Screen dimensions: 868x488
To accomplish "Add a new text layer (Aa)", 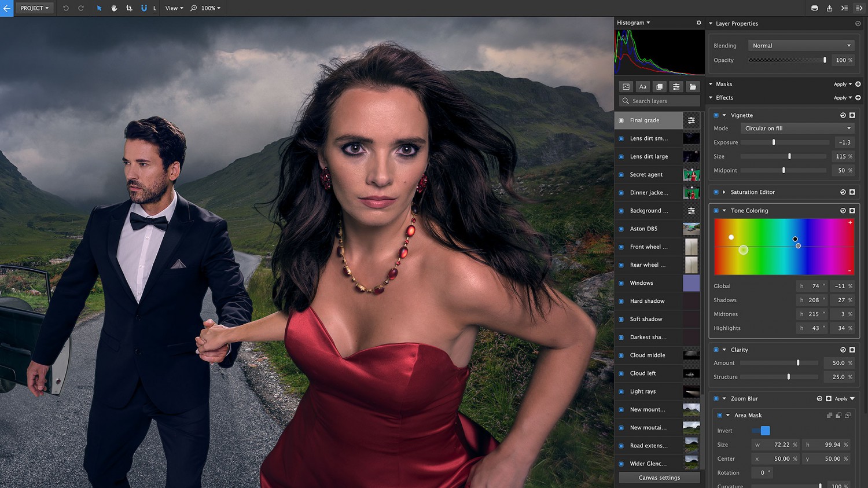I will point(642,87).
